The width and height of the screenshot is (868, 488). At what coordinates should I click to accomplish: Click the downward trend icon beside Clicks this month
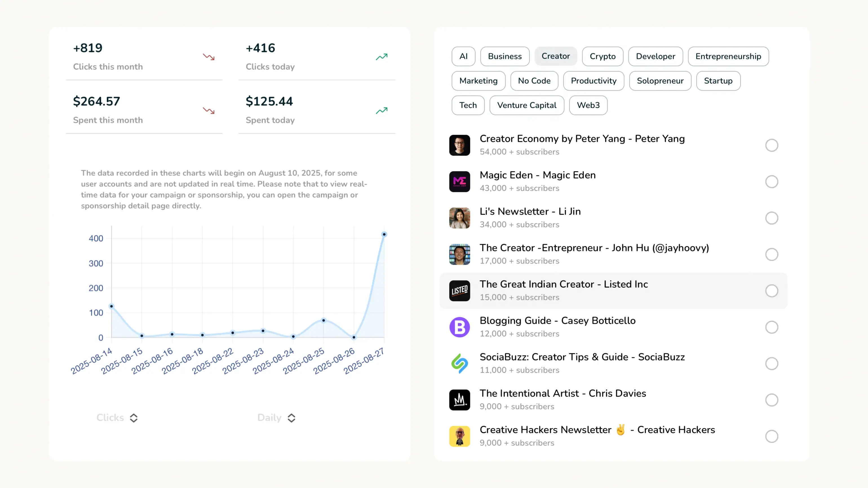[x=209, y=57]
